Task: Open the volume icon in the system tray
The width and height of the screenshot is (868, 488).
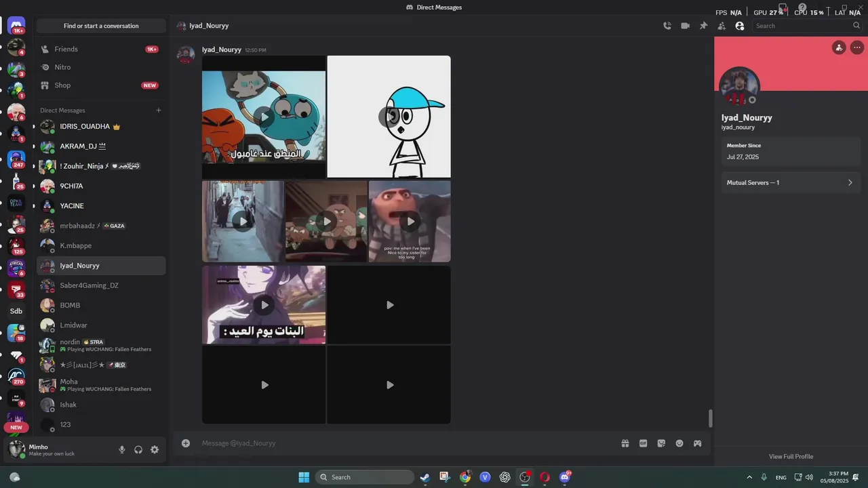Action: click(809, 477)
